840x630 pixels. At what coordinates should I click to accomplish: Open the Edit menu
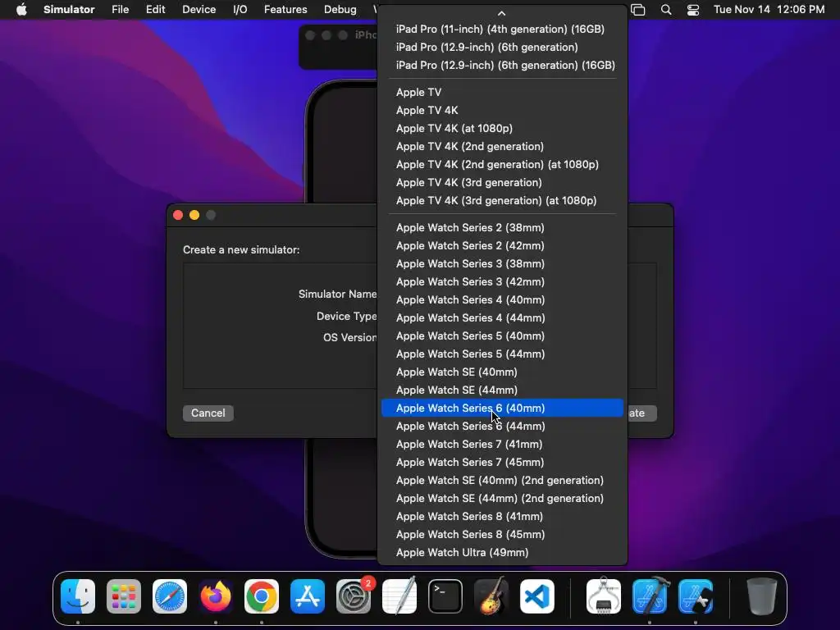pyautogui.click(x=155, y=9)
